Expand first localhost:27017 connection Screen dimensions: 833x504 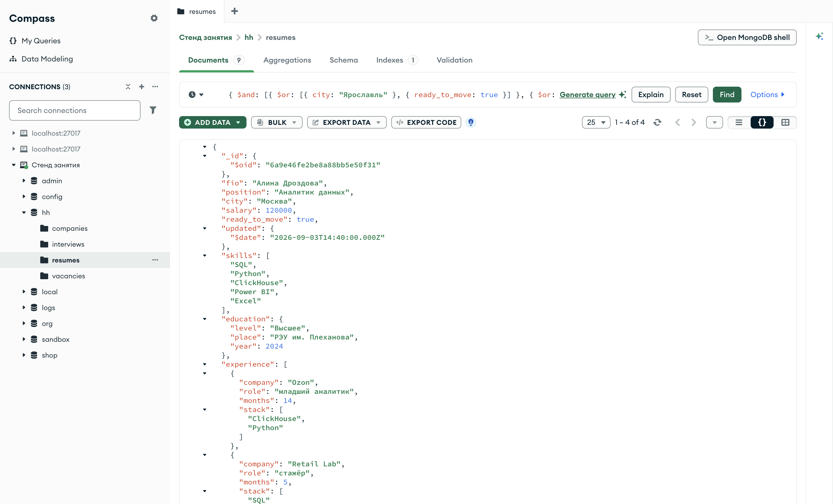(x=14, y=133)
